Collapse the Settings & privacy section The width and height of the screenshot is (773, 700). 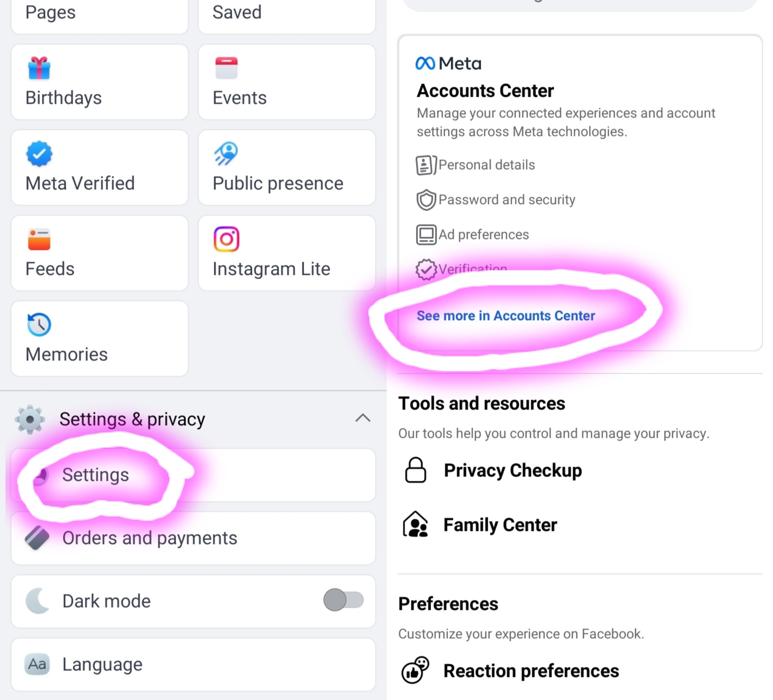click(x=363, y=418)
